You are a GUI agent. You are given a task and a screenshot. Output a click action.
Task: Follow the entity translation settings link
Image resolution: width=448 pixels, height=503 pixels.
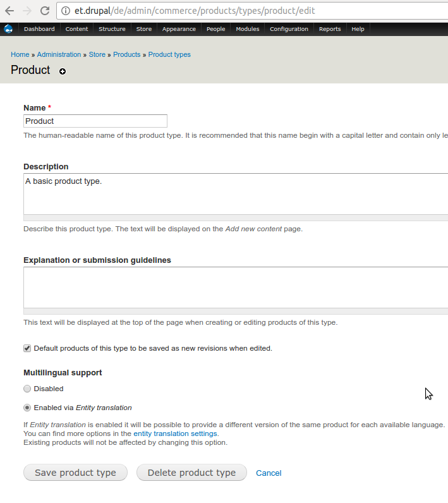176,433
